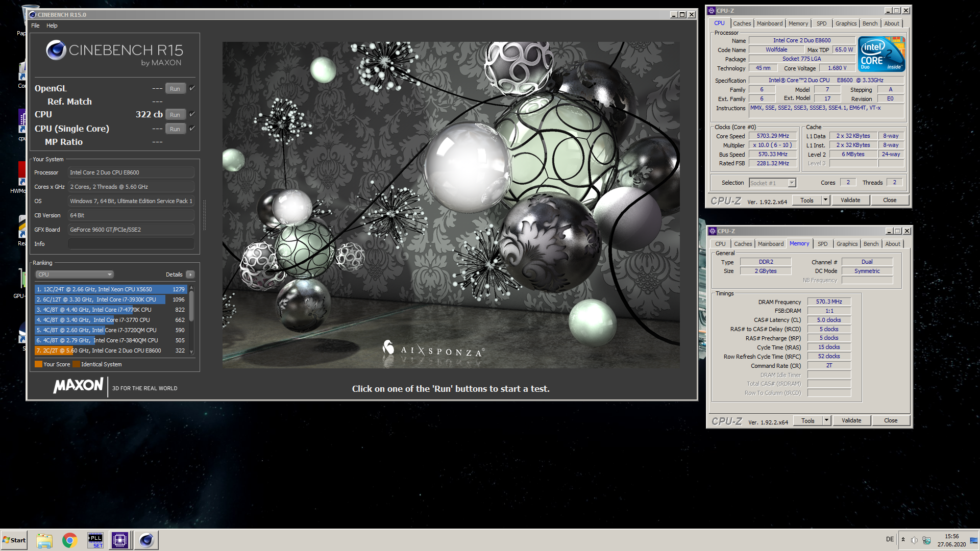Switch to CPU-Z via taskbar icon
The width and height of the screenshot is (980, 551).
point(120,540)
